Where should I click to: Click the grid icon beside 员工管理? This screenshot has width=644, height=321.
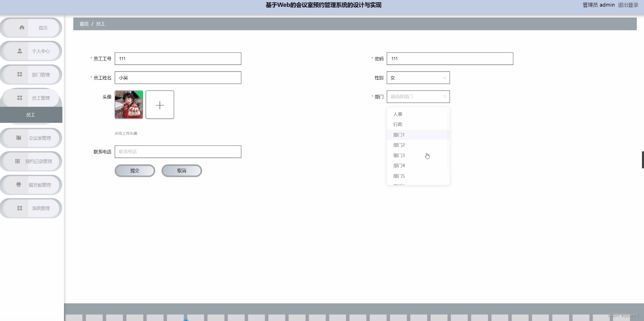click(x=20, y=98)
